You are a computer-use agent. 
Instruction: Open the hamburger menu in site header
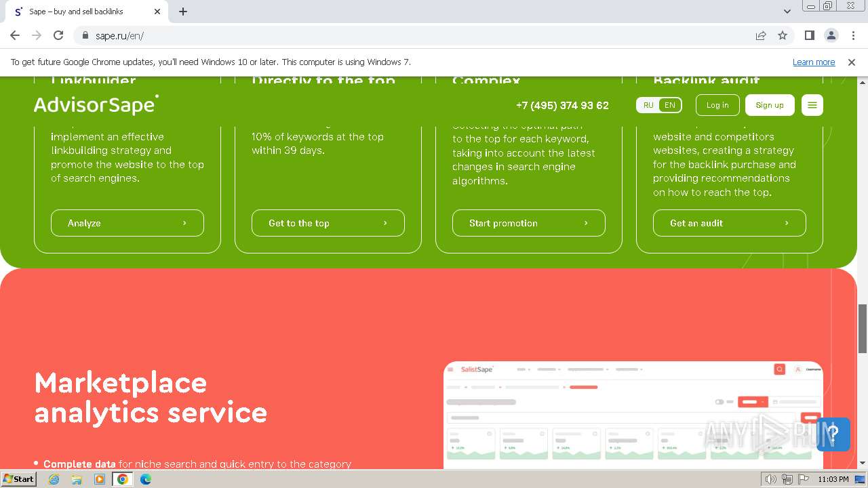(812, 105)
